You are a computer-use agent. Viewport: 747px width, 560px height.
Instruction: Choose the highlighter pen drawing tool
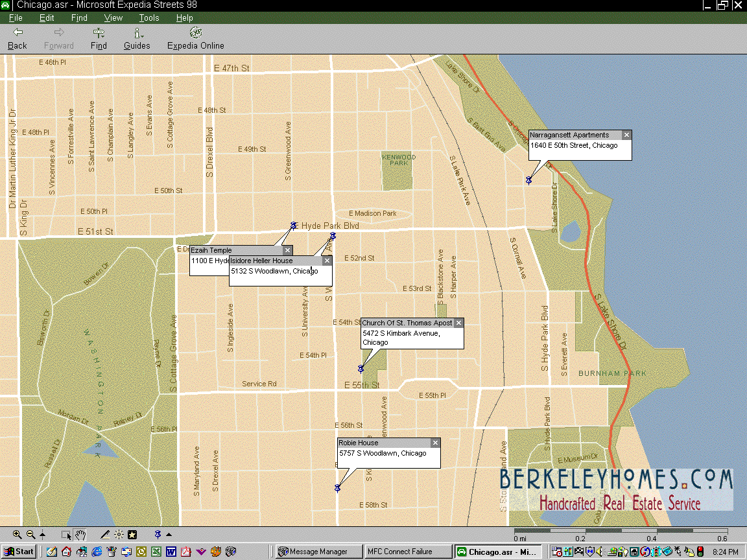(x=106, y=535)
